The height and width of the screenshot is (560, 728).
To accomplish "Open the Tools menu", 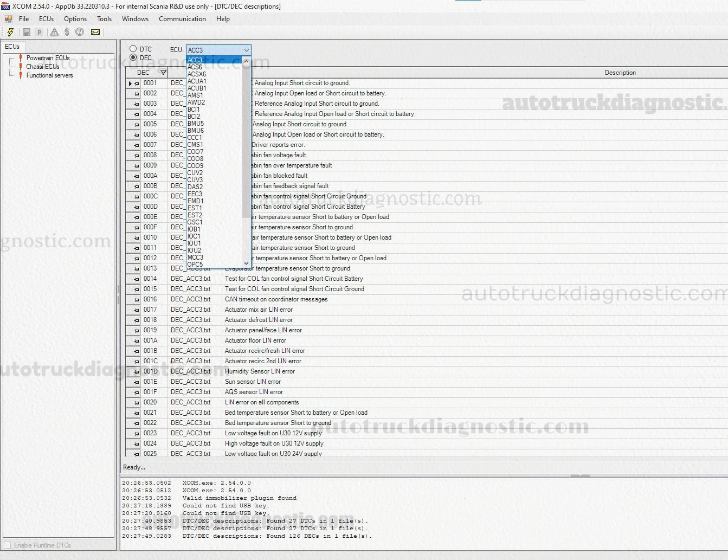I will click(x=104, y=19).
